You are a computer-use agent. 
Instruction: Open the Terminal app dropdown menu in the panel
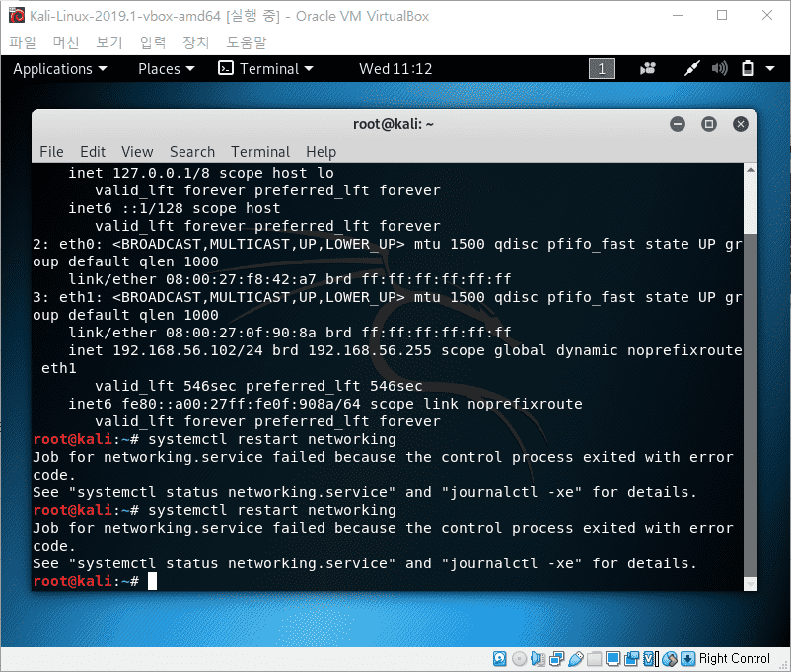(265, 69)
